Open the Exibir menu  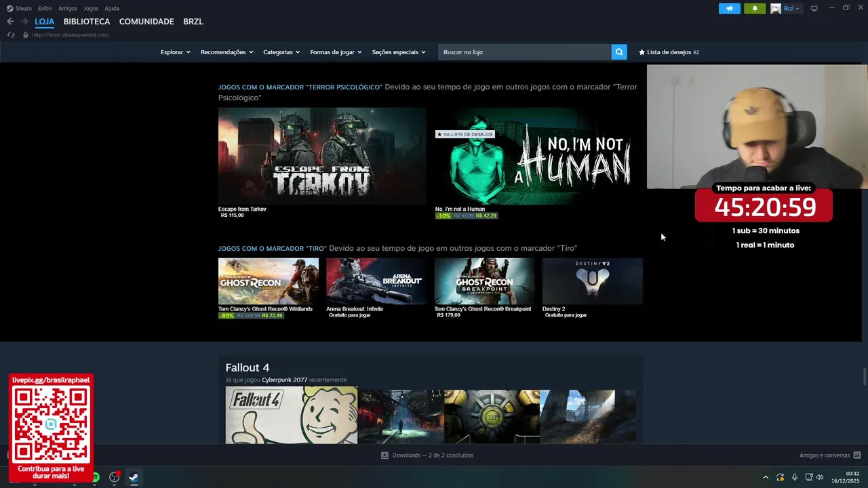[45, 9]
